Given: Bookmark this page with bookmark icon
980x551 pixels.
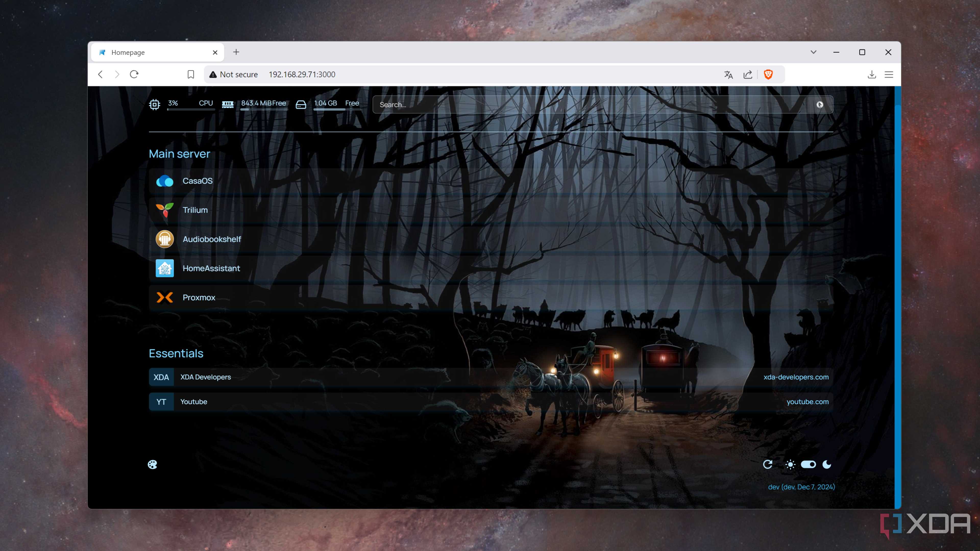Looking at the screenshot, I should pyautogui.click(x=191, y=74).
